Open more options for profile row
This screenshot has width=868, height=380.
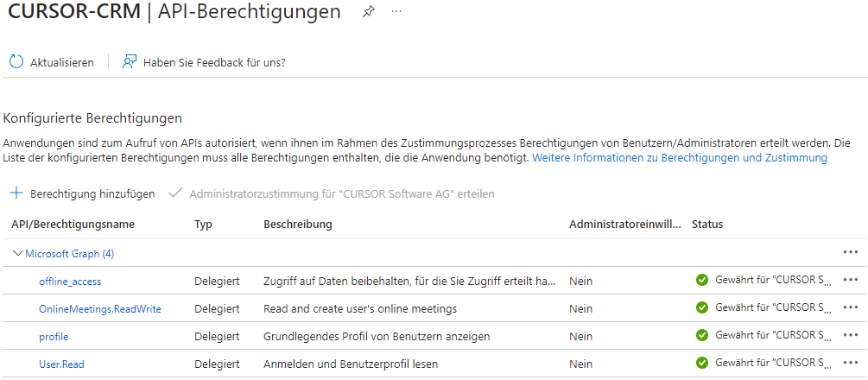click(850, 335)
